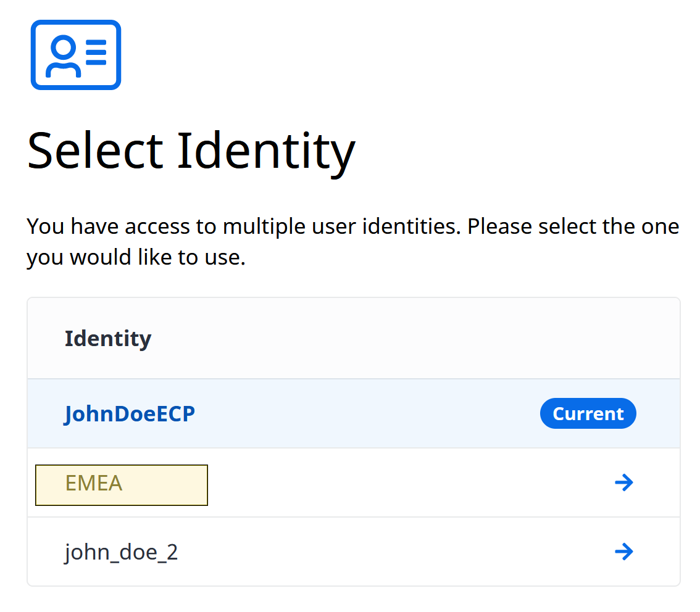
Task: Click the Select Identity page heading
Action: tap(191, 151)
